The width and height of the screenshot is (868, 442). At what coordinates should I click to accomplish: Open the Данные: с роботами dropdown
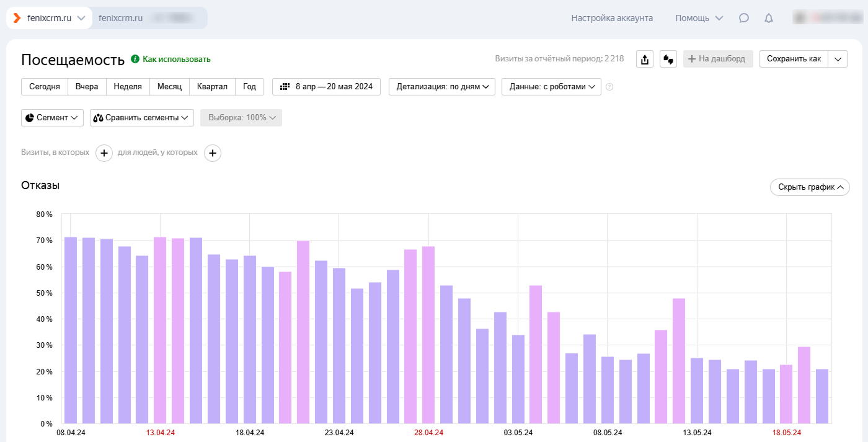551,87
